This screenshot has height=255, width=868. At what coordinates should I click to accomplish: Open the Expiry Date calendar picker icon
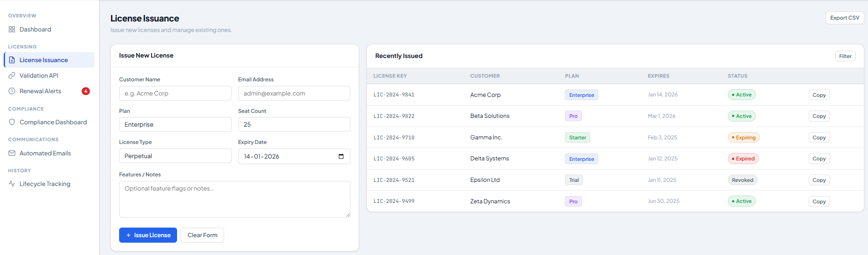[x=341, y=156]
